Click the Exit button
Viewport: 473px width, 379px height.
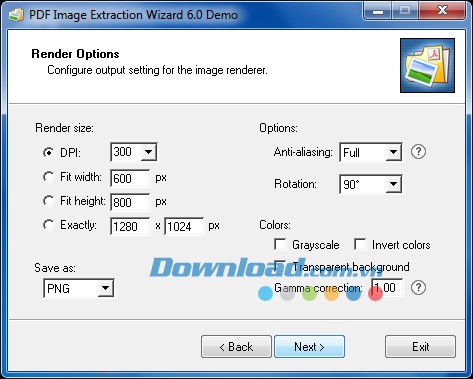click(420, 347)
